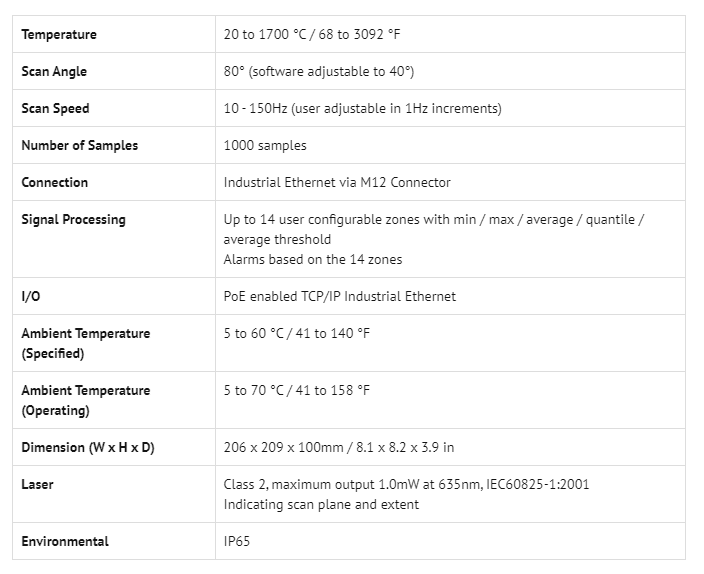Select the IP65 environmental rating value
The width and height of the screenshot is (704, 574).
coord(238,542)
